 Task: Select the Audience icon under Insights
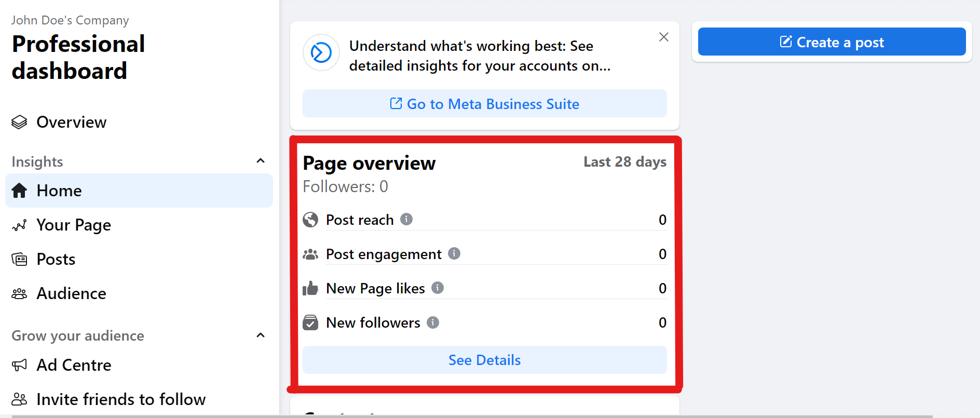pyautogui.click(x=20, y=293)
